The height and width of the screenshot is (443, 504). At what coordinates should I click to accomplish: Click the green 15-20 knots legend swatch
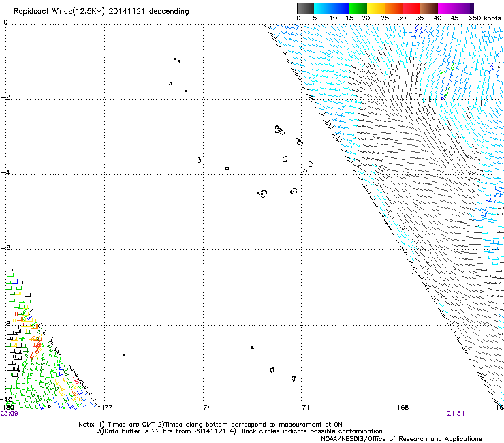tap(358, 8)
